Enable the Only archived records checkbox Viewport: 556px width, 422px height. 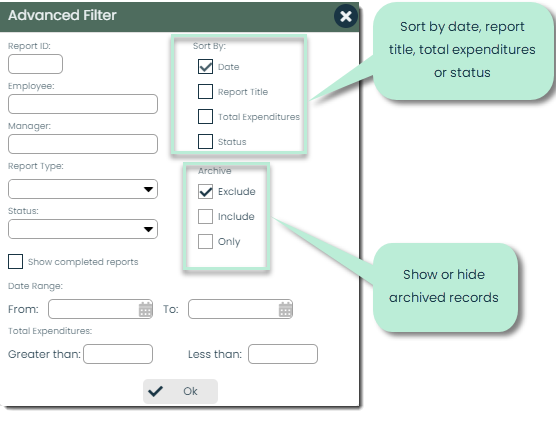(205, 241)
